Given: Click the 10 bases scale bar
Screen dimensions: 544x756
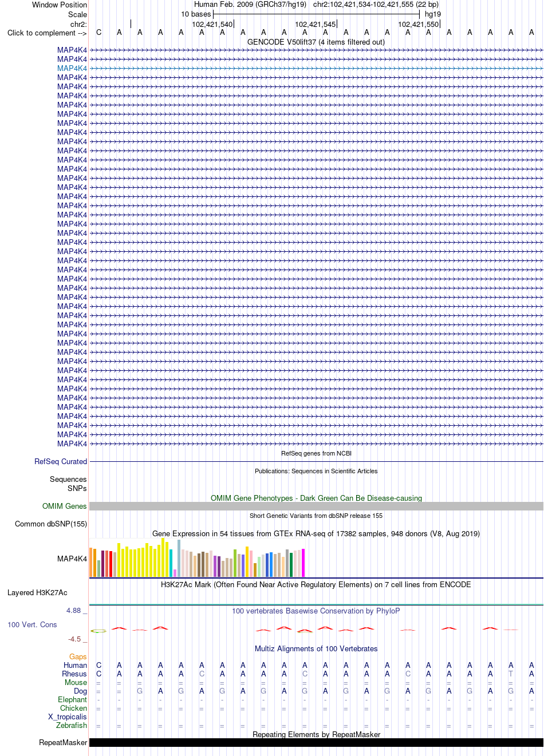Looking at the screenshot, I should [x=316, y=14].
